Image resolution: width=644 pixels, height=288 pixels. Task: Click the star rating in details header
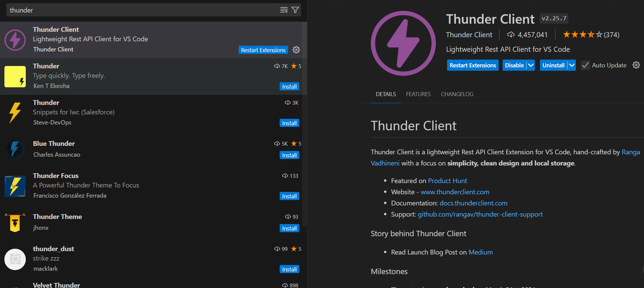[x=583, y=35]
